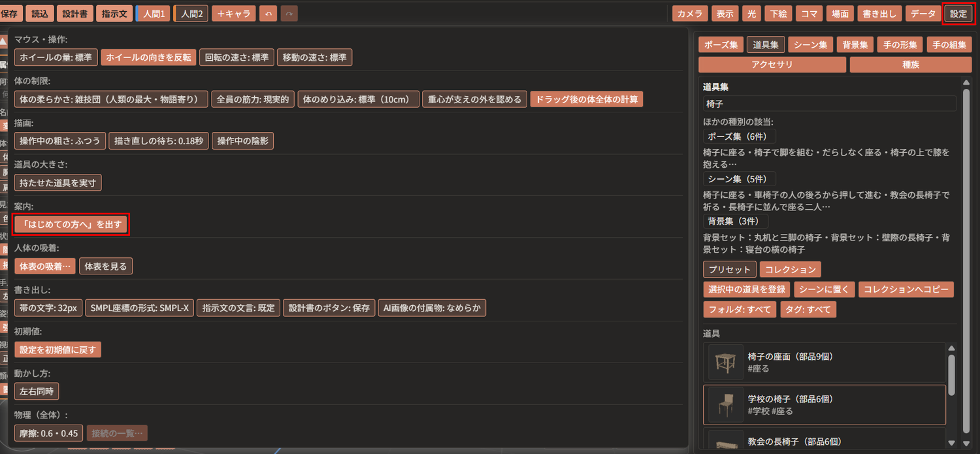980x454 pixels.
Task: Toggle ホイールの向きを反転 setting
Action: pos(148,57)
